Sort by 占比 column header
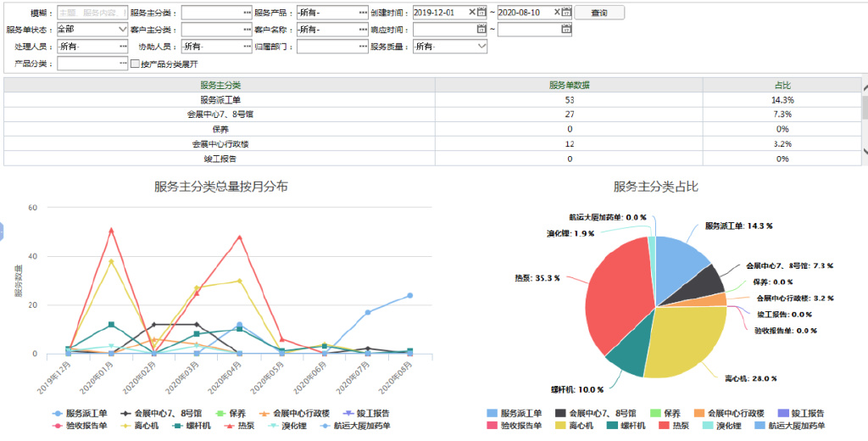Image resolution: width=868 pixels, height=441 pixels. 782,85
